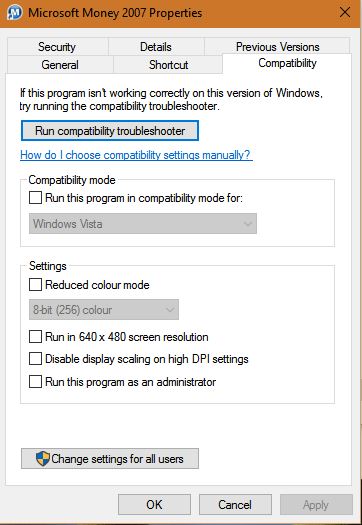
Task: Open How do I choose compatibility settings manually link
Action: click(x=136, y=155)
